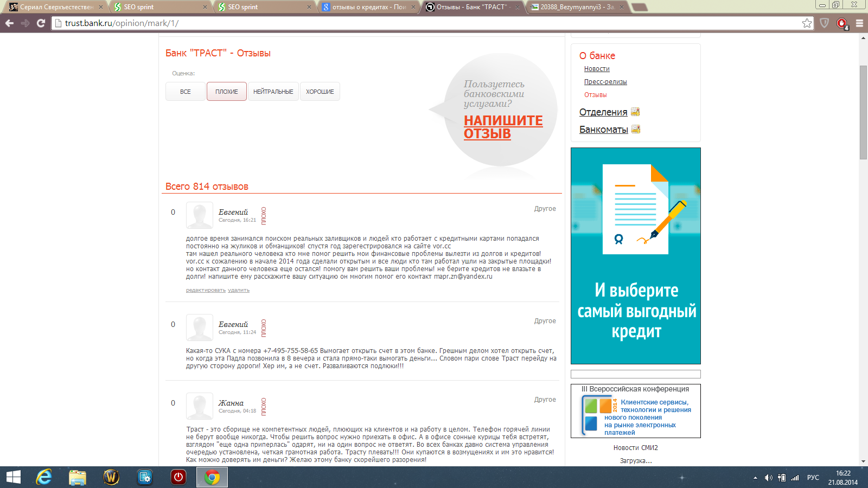This screenshot has height=488, width=868.
Task: Open the Chrome menu hamburger icon
Action: pos(859,23)
